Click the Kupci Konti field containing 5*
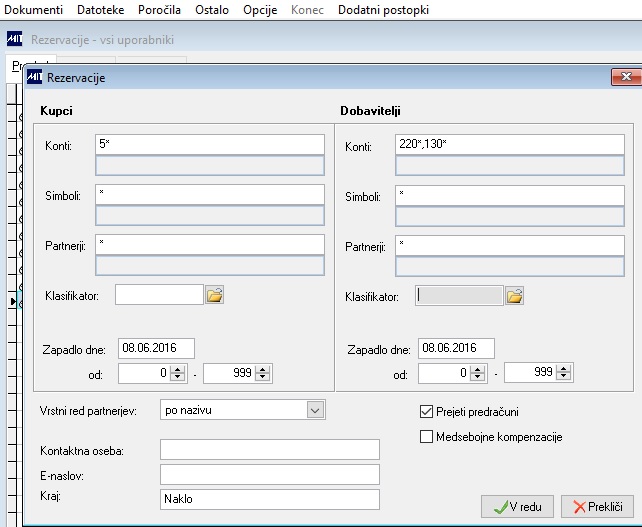The width and height of the screenshot is (642, 527). coord(210,144)
